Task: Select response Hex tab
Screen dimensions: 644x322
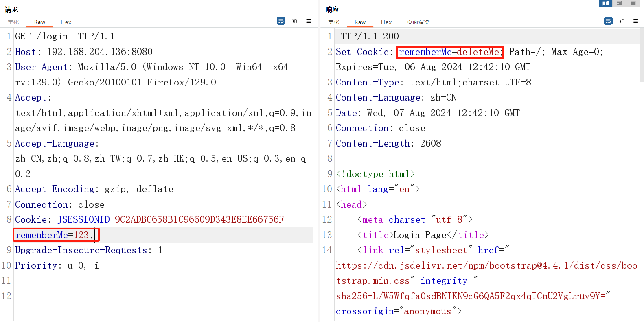Action: tap(386, 22)
